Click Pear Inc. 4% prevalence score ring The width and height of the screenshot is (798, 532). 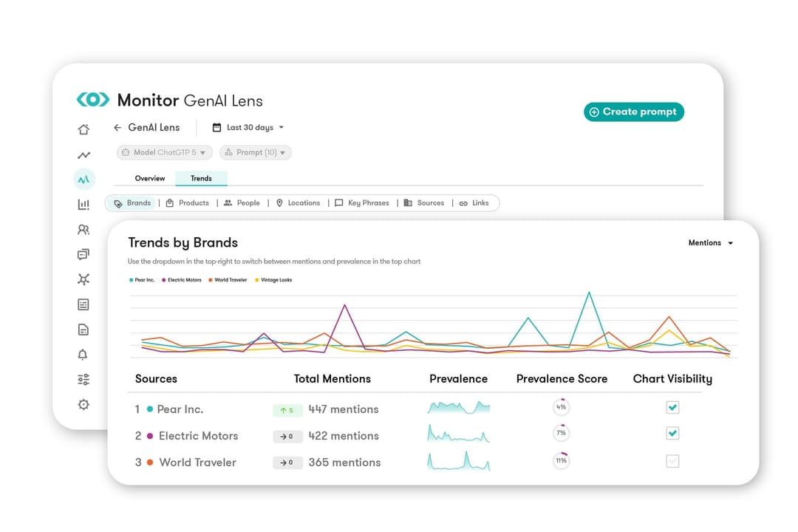coord(561,407)
